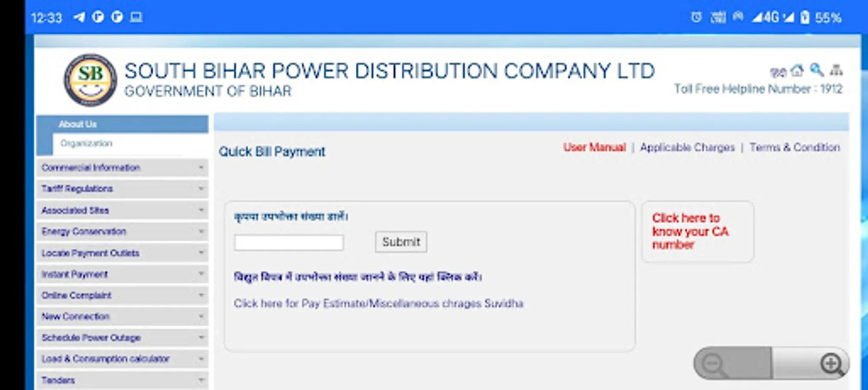View the Applicable Charges link
The height and width of the screenshot is (390, 868).
coord(687,147)
